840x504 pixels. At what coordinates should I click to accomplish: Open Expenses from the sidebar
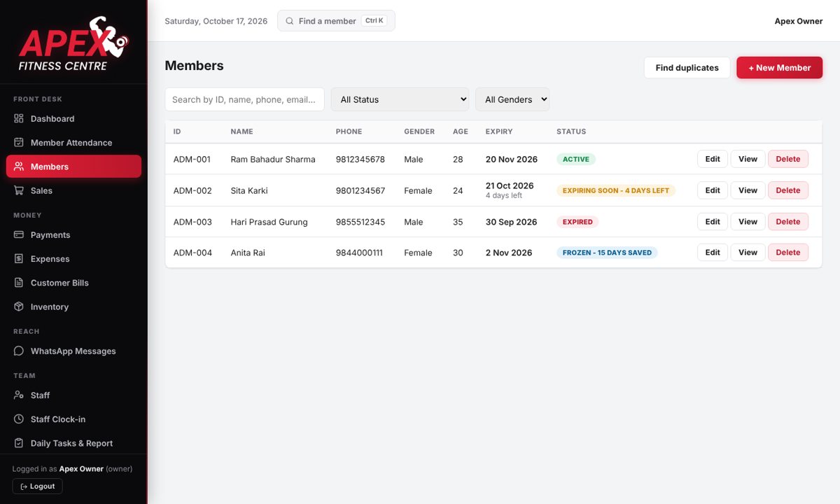point(73,259)
